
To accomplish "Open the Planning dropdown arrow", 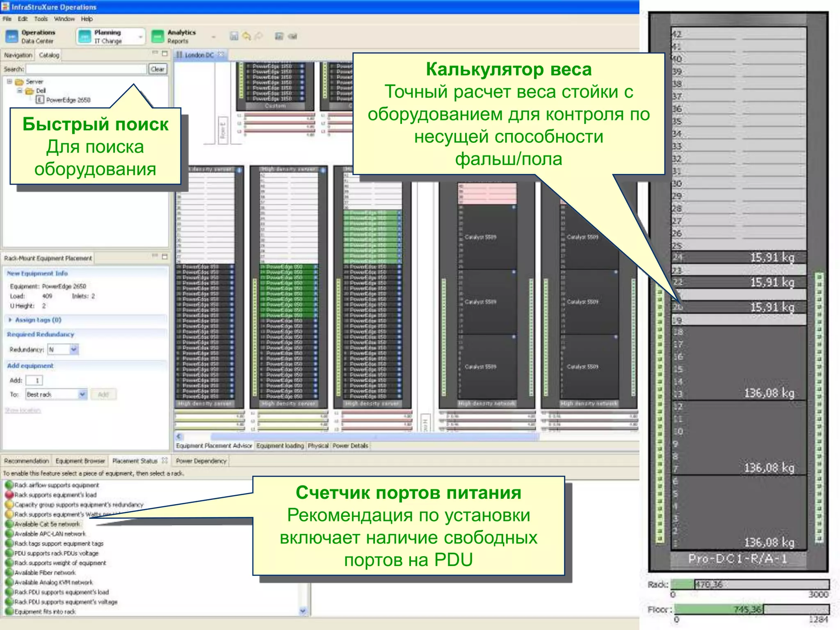I will click(x=141, y=37).
